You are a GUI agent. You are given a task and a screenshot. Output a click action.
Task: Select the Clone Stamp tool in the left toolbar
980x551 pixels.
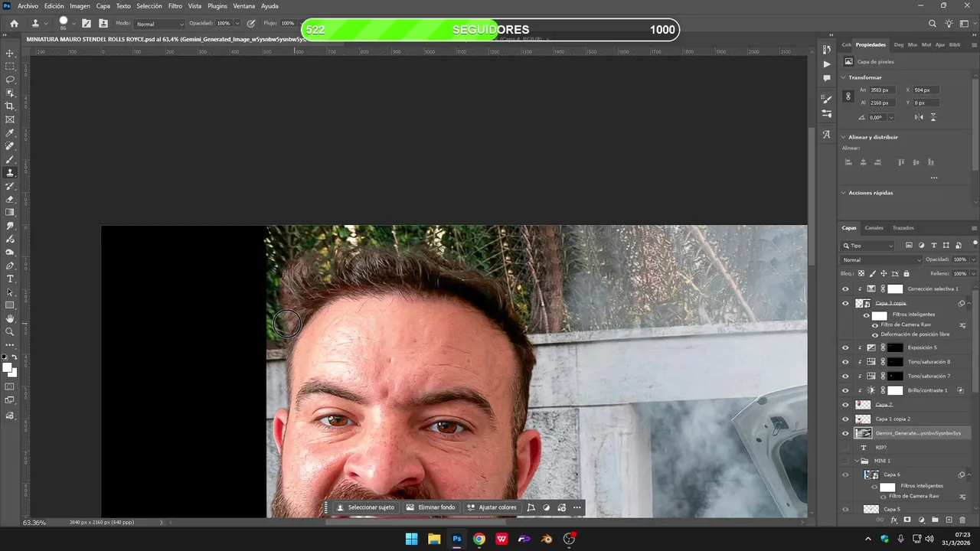(10, 173)
